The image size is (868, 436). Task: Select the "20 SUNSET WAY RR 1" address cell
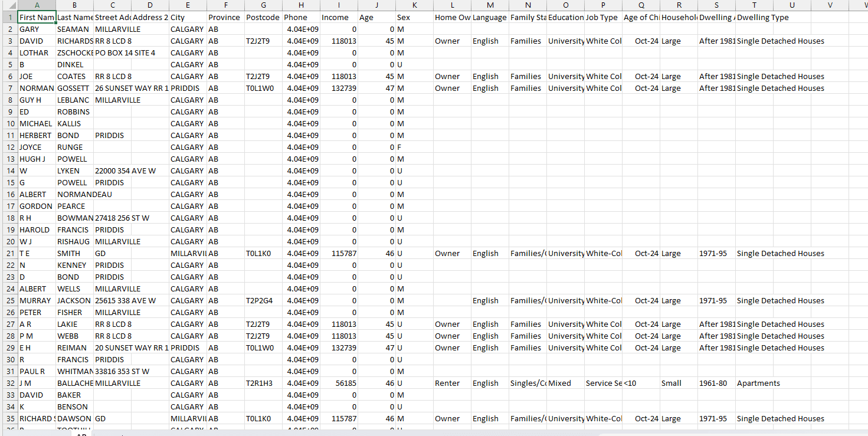113,348
